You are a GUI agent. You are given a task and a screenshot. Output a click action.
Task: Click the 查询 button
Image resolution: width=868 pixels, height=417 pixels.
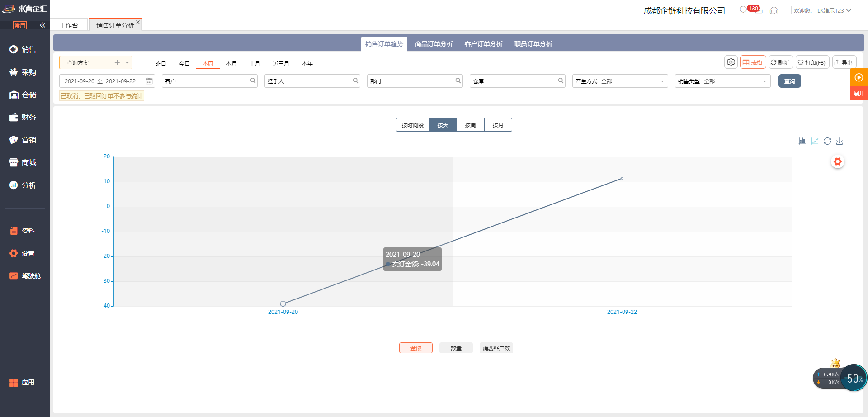[789, 81]
